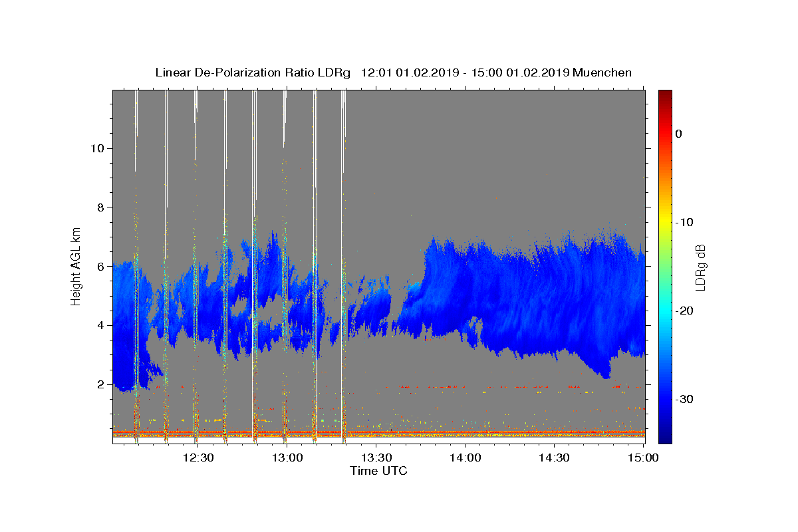Click the station name 'Muenchen' in title
Image resolution: width=798 pixels, height=532 pixels.
point(602,72)
